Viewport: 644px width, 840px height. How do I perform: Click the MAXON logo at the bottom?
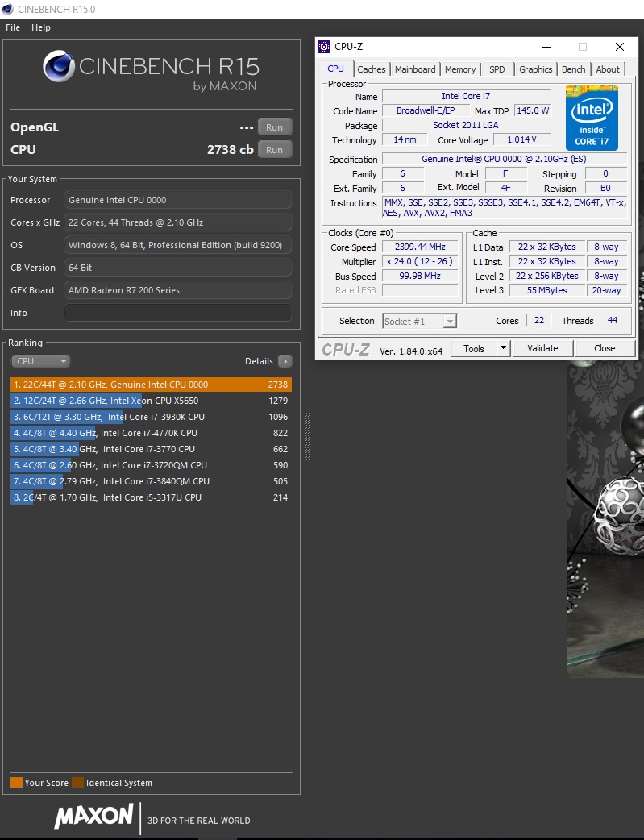pyautogui.click(x=93, y=816)
